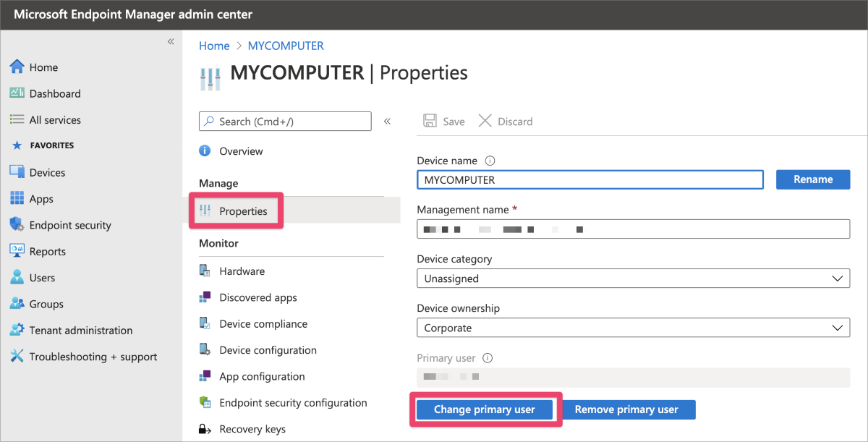Click Change primary user button

pos(485,409)
